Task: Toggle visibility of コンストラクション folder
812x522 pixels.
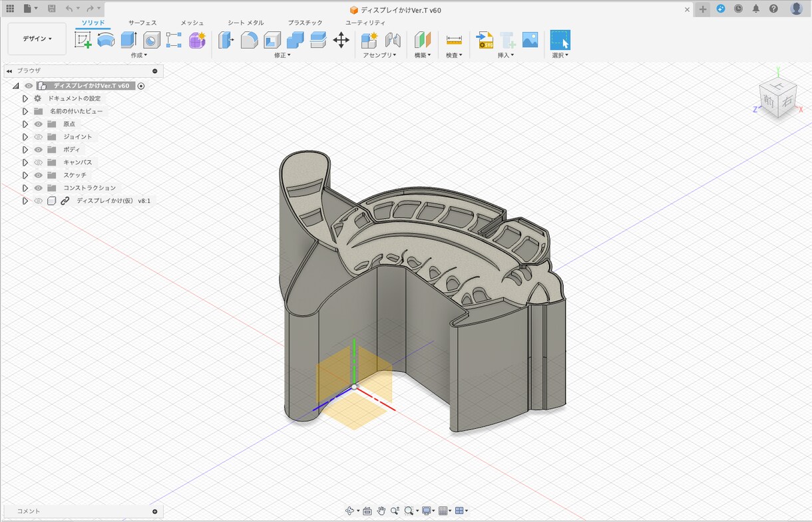Action: point(39,188)
